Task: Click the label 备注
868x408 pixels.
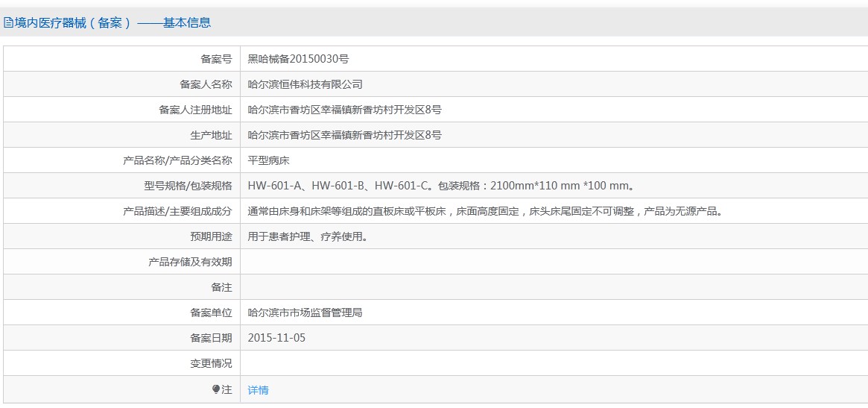Action: (x=221, y=288)
